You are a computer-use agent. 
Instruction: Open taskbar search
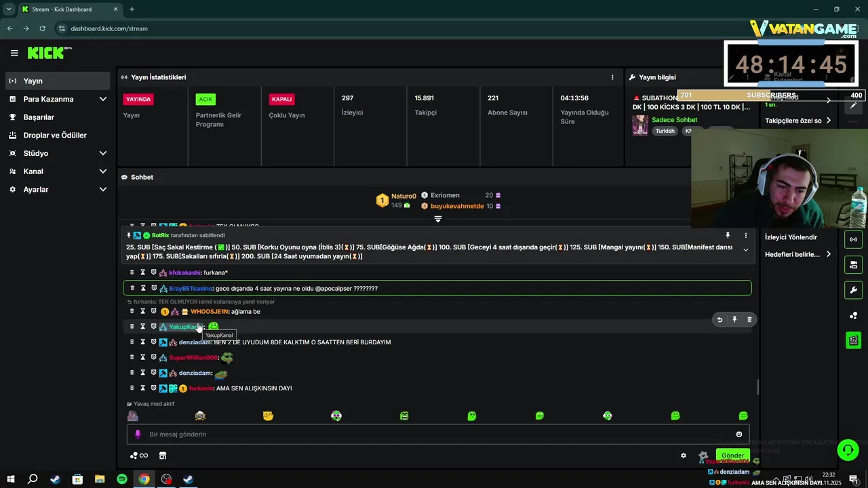click(x=33, y=479)
